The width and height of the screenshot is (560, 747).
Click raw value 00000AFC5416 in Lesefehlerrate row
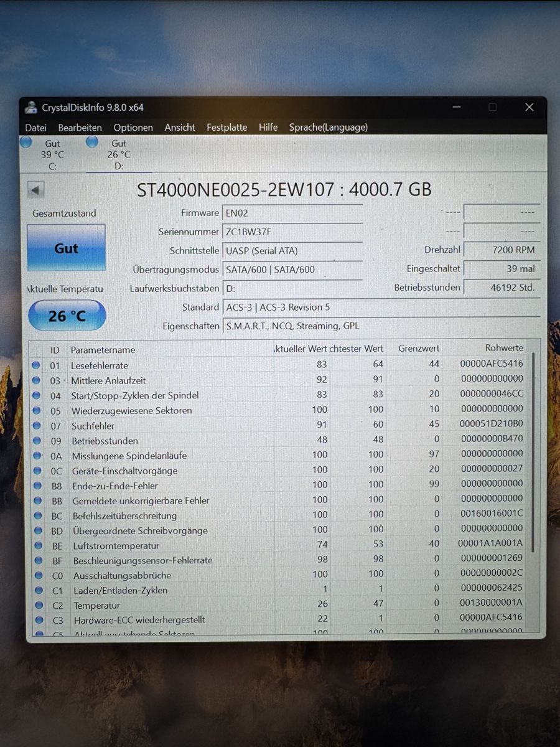click(x=492, y=364)
